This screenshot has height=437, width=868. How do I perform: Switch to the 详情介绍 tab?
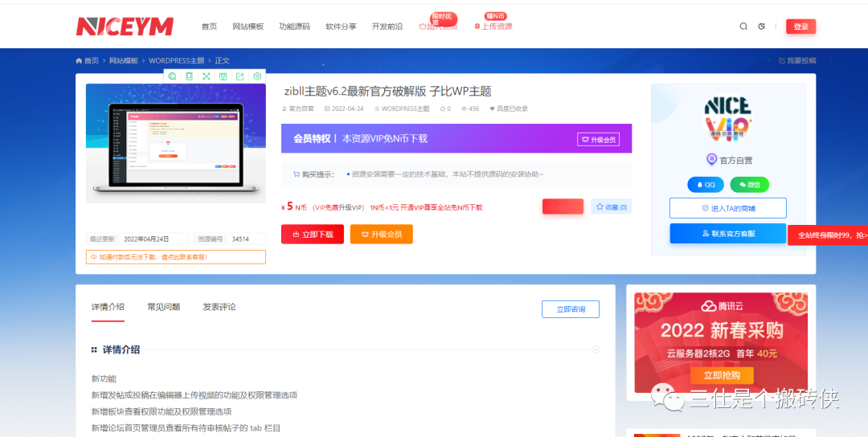pyautogui.click(x=108, y=306)
